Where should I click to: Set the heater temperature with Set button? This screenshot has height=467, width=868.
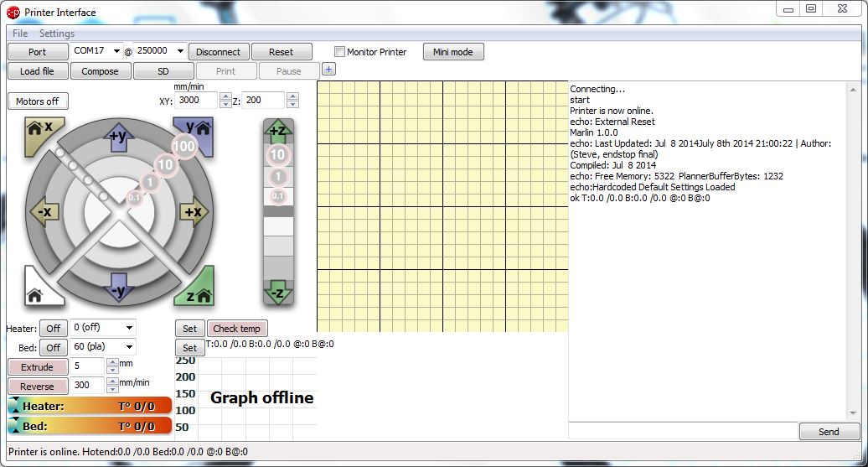pyautogui.click(x=190, y=329)
